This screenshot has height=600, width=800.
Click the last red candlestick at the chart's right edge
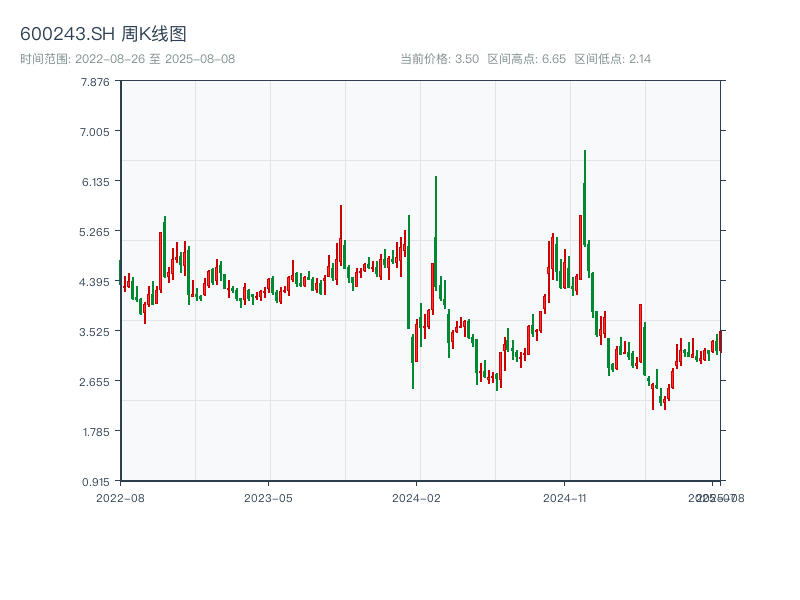coord(720,341)
